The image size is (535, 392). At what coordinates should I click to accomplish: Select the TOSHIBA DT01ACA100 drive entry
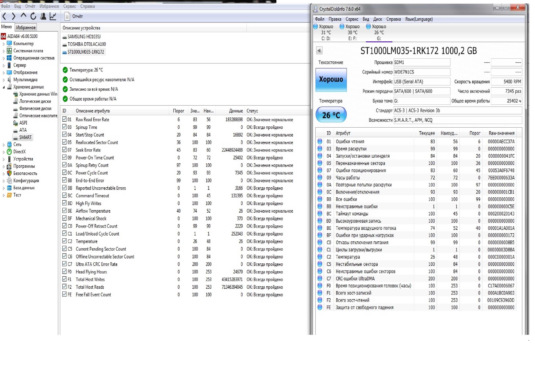[x=84, y=44]
